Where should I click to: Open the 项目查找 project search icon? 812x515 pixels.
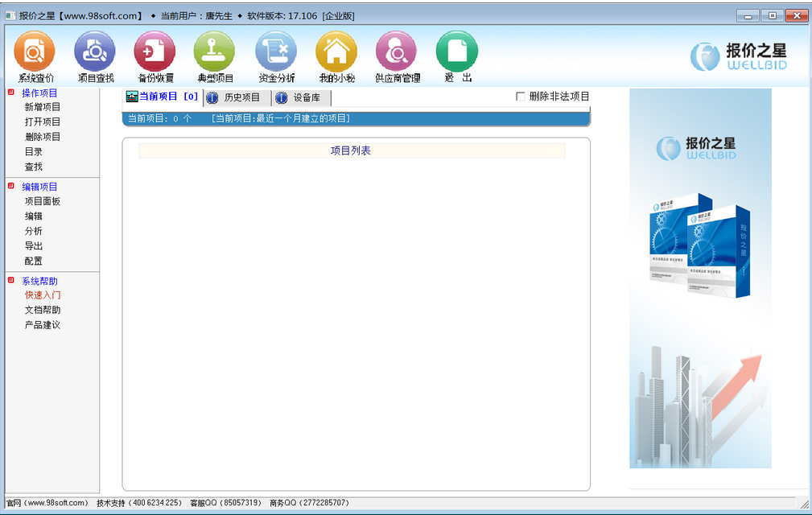coord(95,51)
